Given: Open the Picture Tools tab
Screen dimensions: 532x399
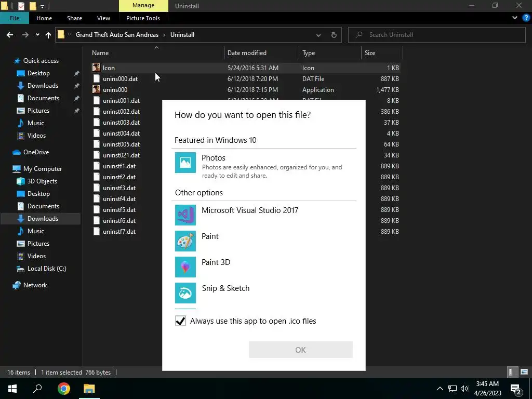Looking at the screenshot, I should coord(143,18).
